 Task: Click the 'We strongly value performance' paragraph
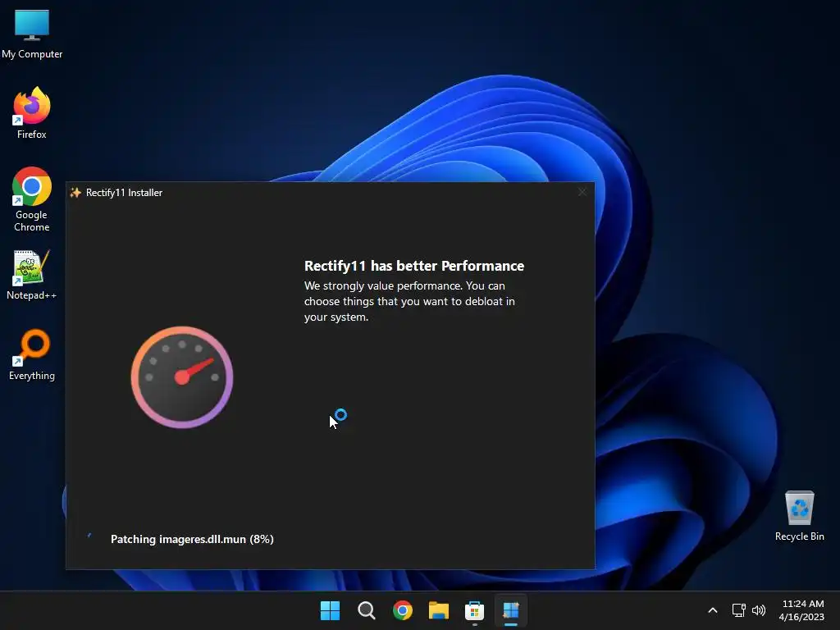pos(410,301)
